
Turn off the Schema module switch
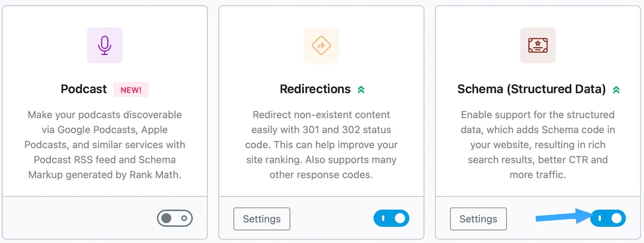[x=608, y=219]
